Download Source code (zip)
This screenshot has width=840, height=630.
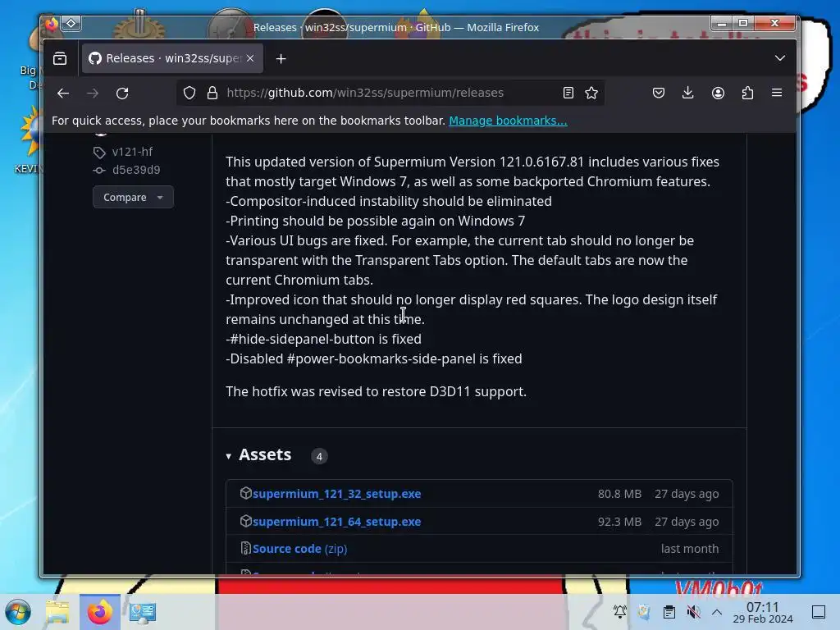299,549
